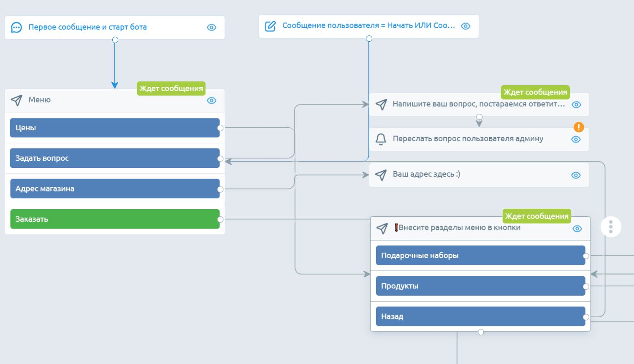Click the bell icon on the Переслать вопрос block

pyautogui.click(x=381, y=139)
